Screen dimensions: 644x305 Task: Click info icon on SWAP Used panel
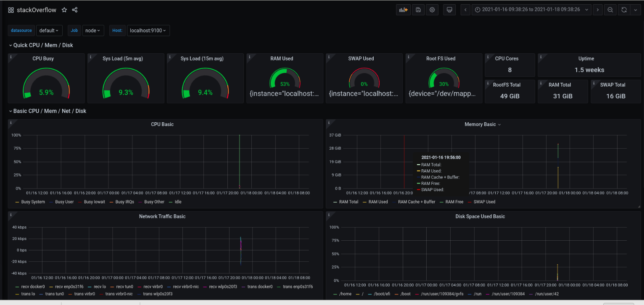pos(329,56)
